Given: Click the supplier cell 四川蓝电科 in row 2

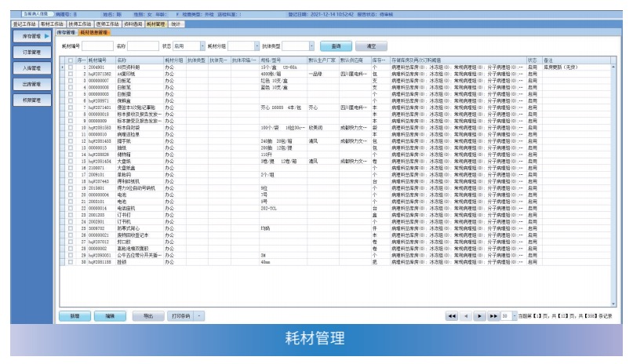Looking at the screenshot, I should pos(354,74).
